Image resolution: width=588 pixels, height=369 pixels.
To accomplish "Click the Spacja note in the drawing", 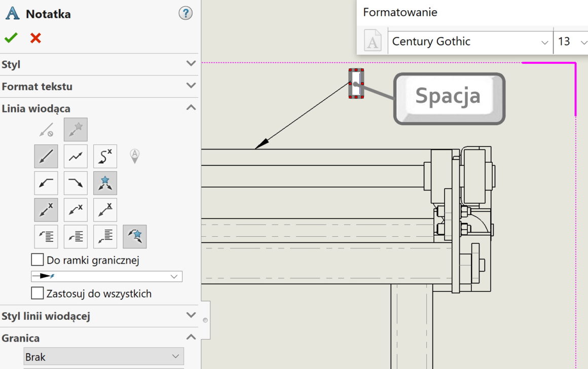I will coord(448,97).
